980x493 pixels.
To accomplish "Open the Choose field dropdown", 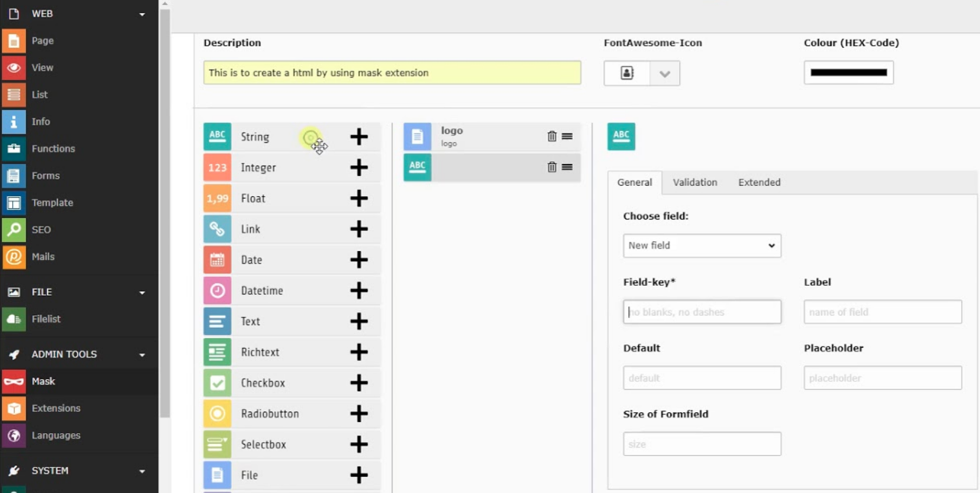I will [702, 246].
